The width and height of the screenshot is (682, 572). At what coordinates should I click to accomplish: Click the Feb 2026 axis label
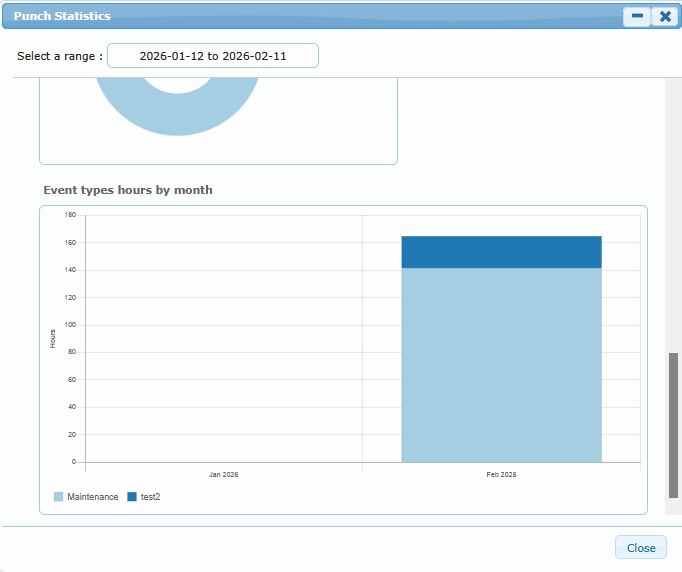coord(501,475)
